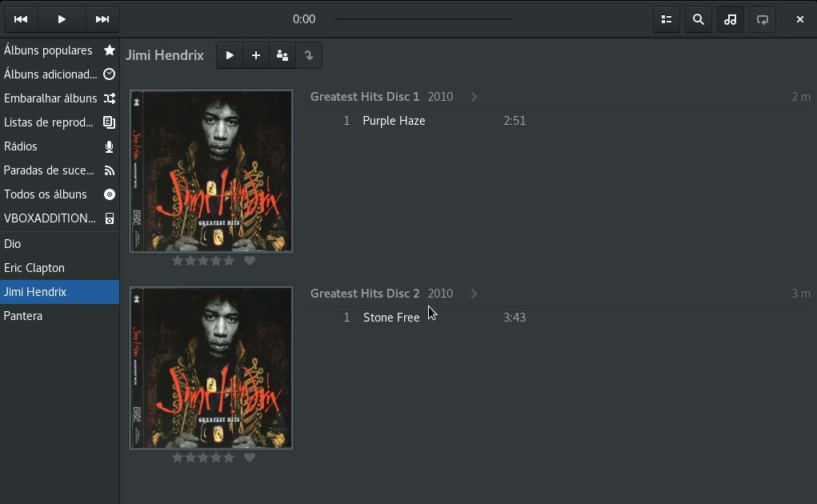This screenshot has width=817, height=504.
Task: Click the Purple Haze track
Action: (x=394, y=121)
